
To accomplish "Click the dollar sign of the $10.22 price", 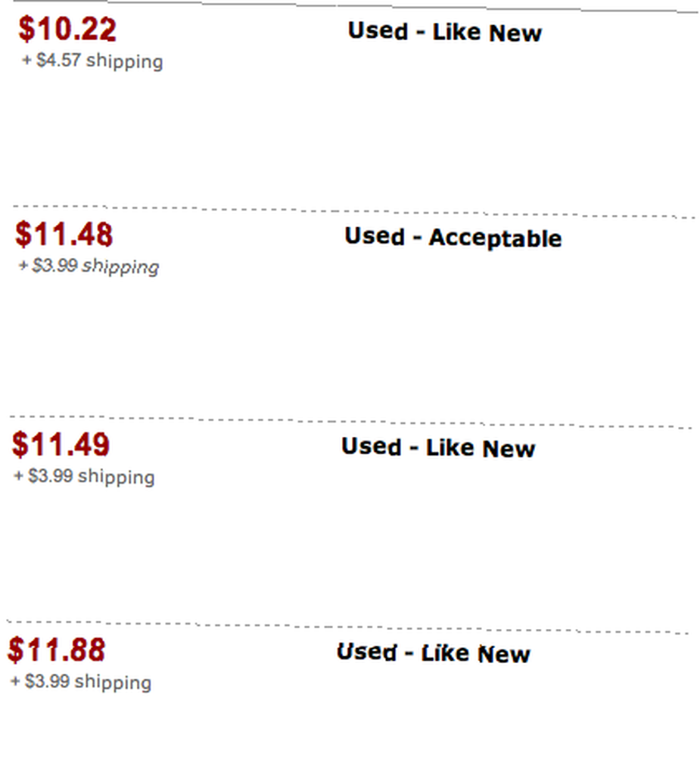I will 26,29.
